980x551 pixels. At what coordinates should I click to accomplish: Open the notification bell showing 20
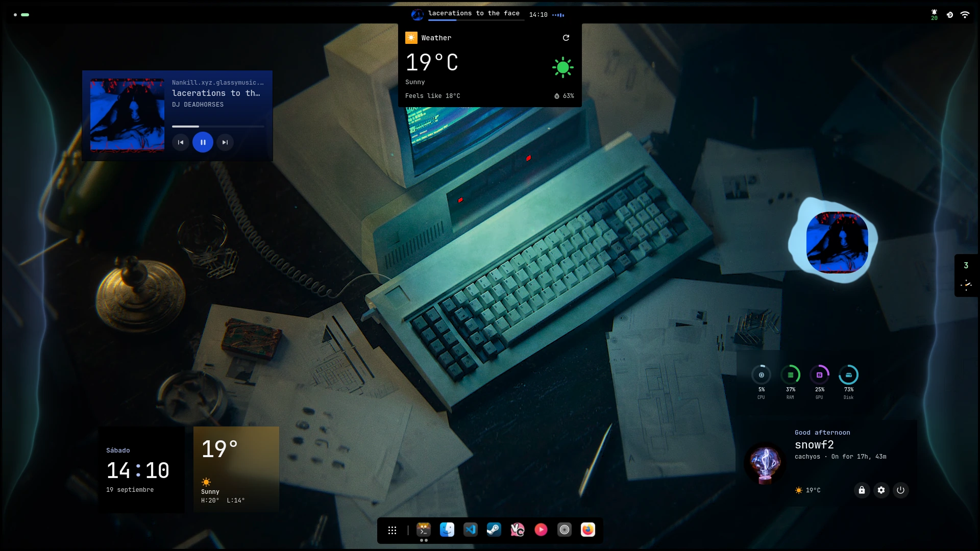click(934, 15)
